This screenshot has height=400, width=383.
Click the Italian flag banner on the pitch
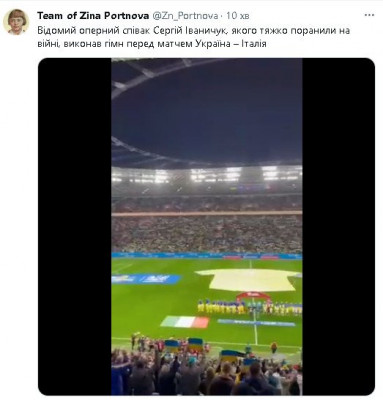(x=185, y=322)
